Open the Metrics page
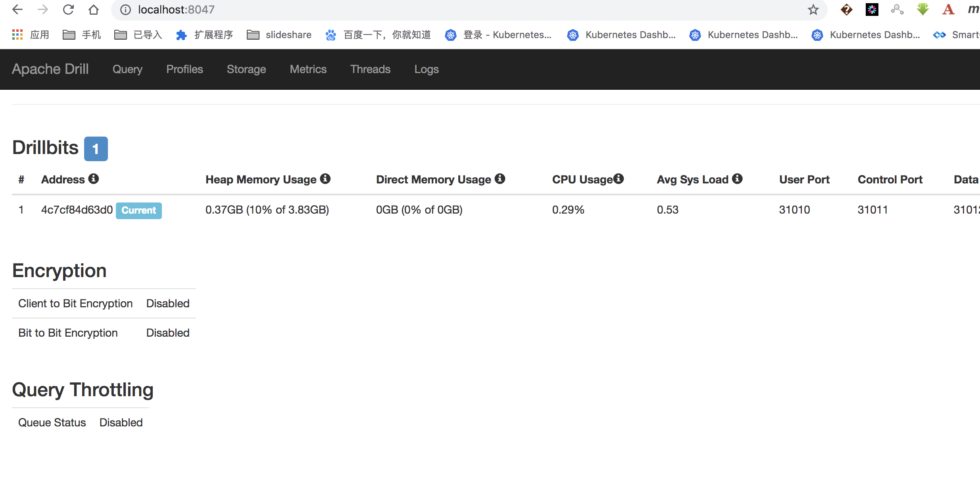Screen dimensions: 980x478 click(308, 69)
